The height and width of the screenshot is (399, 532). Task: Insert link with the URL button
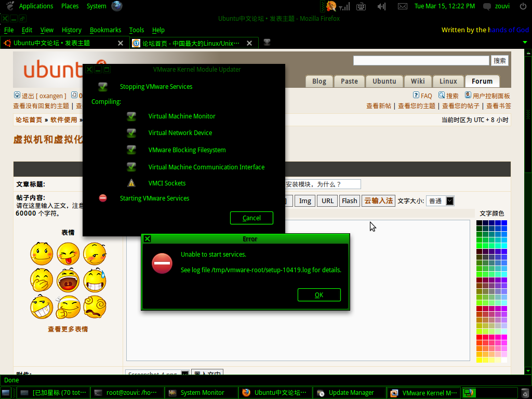pyautogui.click(x=327, y=201)
